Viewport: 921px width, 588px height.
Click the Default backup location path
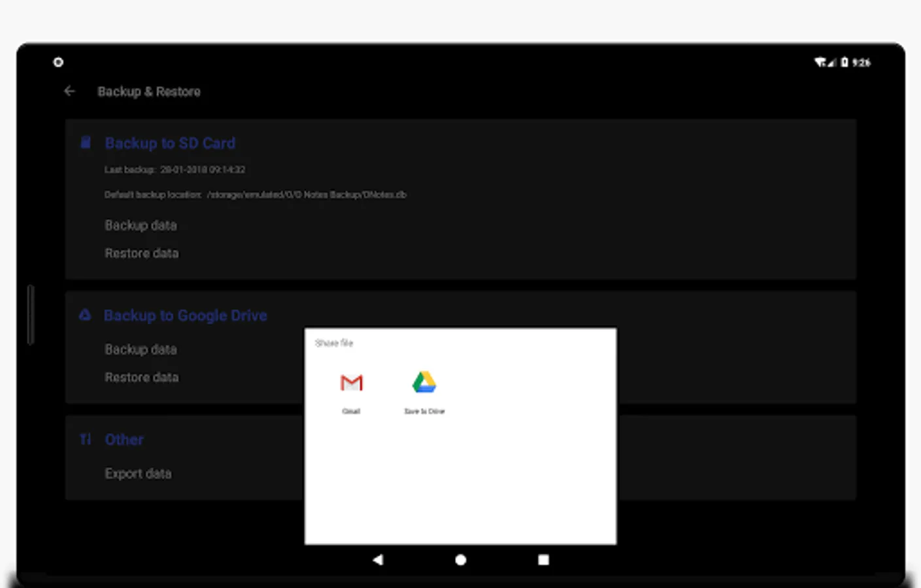[x=255, y=195]
